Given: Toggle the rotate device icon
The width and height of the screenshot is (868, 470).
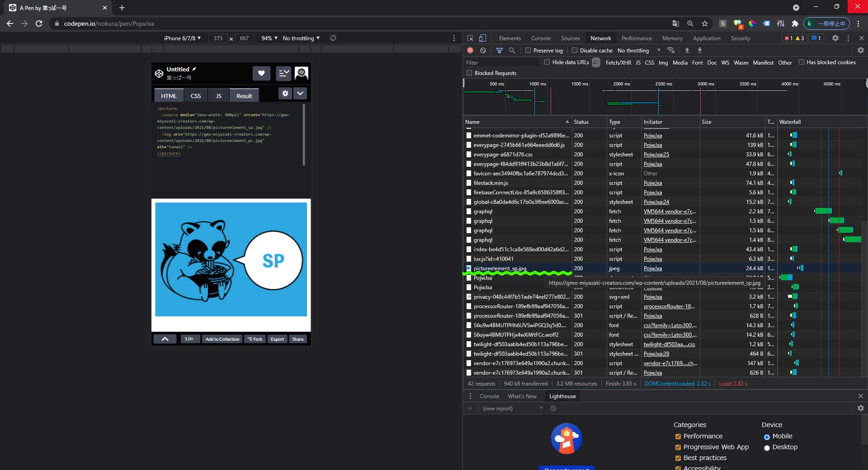Looking at the screenshot, I should pyautogui.click(x=333, y=38).
